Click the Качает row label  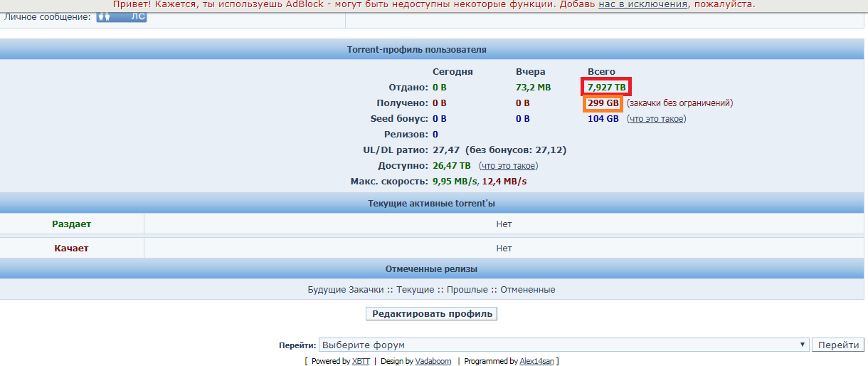[71, 249]
